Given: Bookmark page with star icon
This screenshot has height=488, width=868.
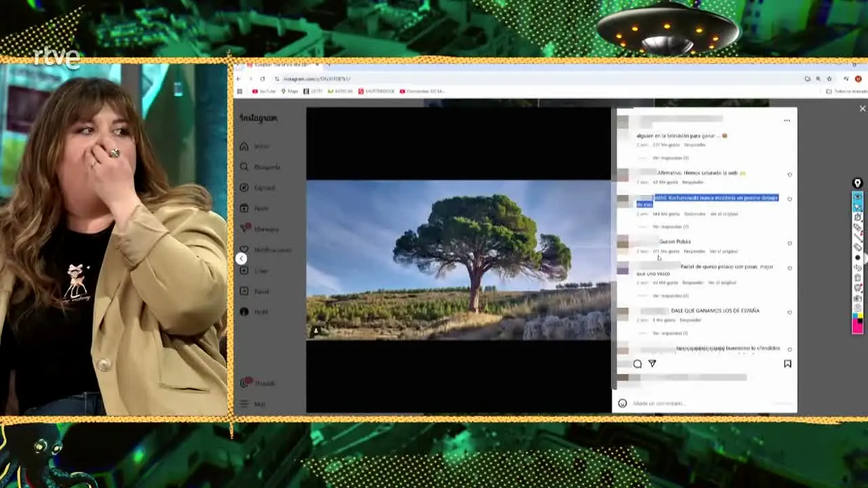Looking at the screenshot, I should [829, 79].
